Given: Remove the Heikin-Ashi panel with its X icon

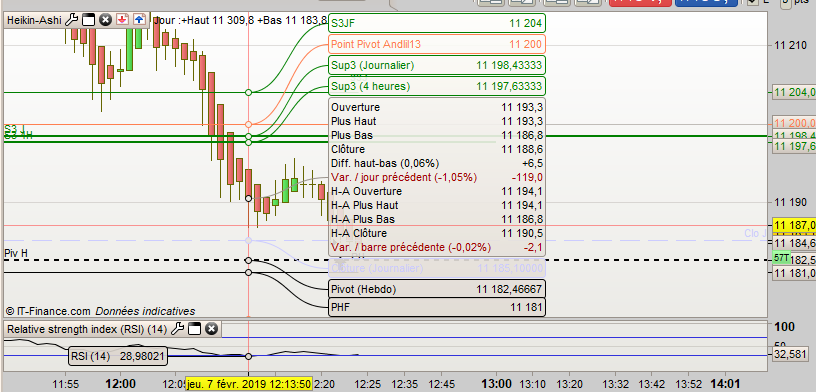Looking at the screenshot, I should click(x=105, y=20).
